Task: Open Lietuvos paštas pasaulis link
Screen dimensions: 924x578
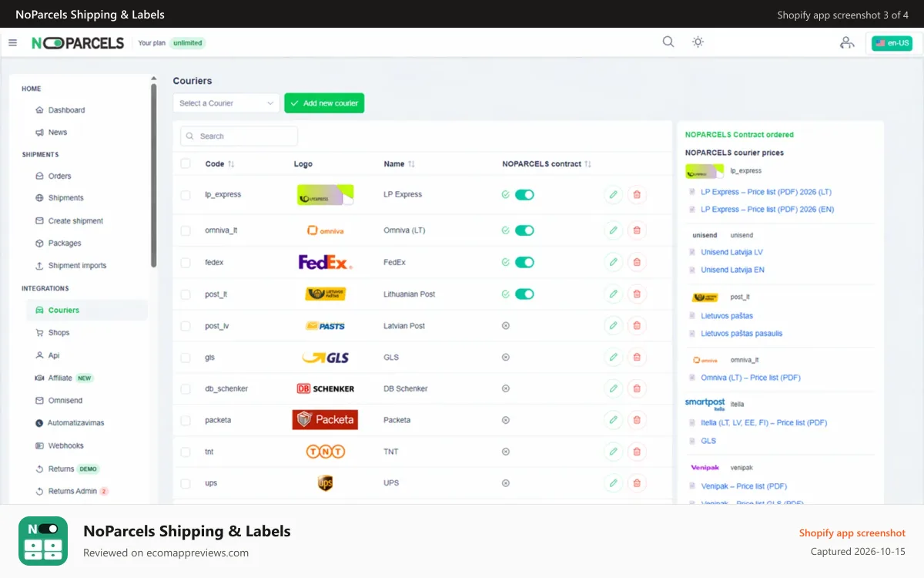Action: [742, 334]
